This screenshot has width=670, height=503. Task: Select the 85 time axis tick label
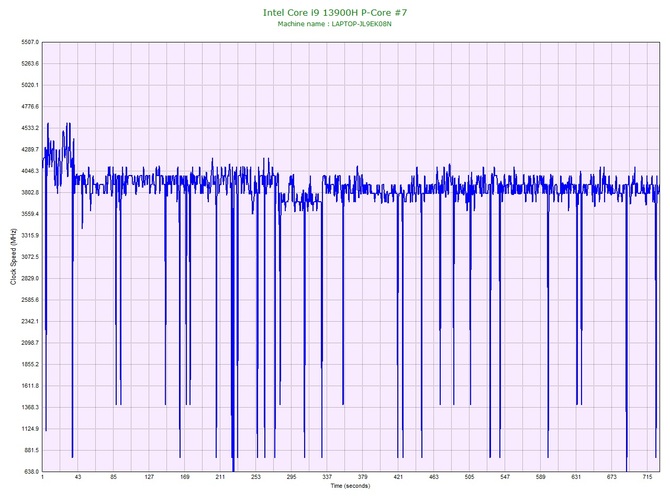[x=113, y=477]
